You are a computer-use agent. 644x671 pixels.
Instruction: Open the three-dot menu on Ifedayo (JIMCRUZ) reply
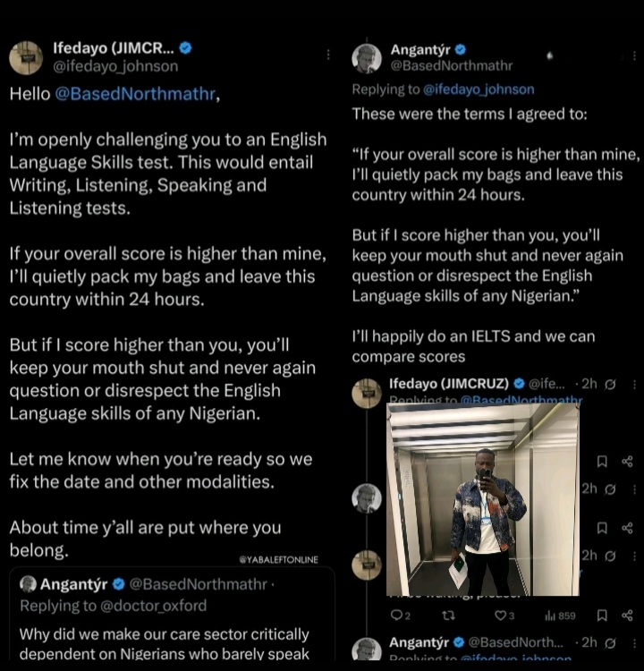point(633,384)
